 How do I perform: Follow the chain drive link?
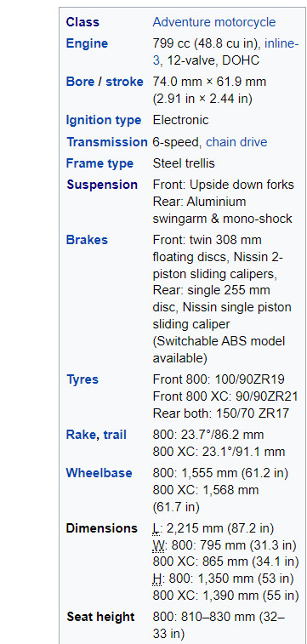coord(236,142)
